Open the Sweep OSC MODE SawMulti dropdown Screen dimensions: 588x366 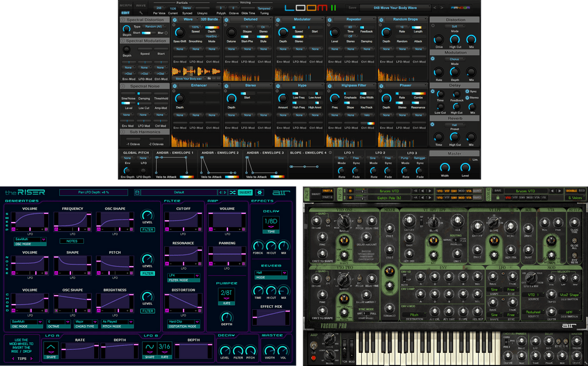(30, 239)
